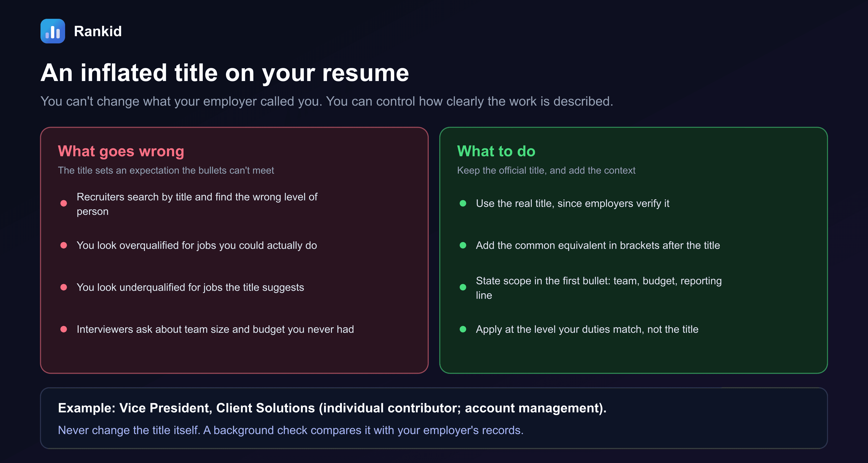
Task: Click the subtitle starting 'You can't change what your employer'
Action: [326, 101]
